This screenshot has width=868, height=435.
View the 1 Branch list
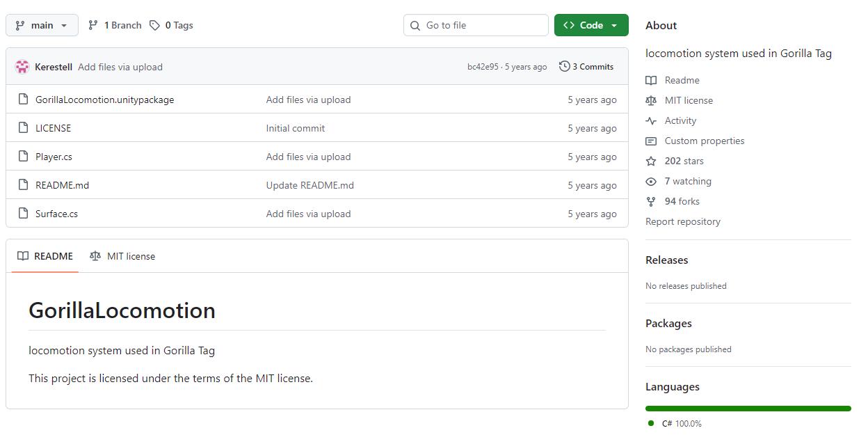pyautogui.click(x=115, y=25)
